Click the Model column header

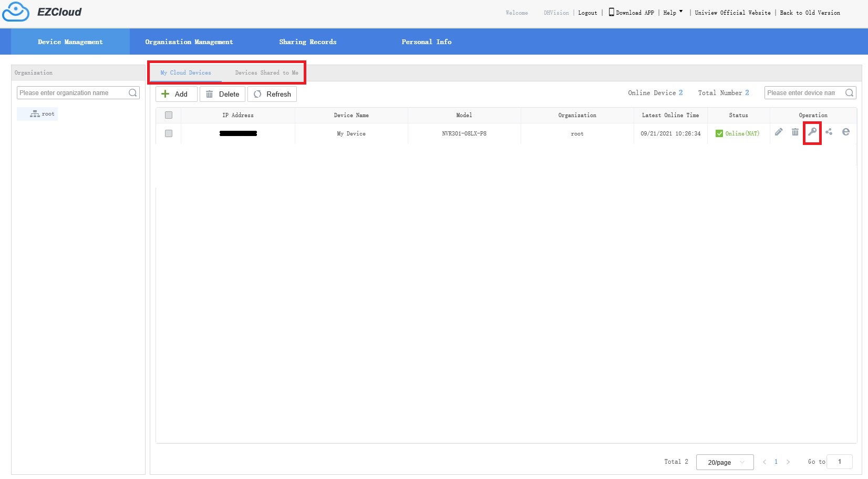point(464,115)
